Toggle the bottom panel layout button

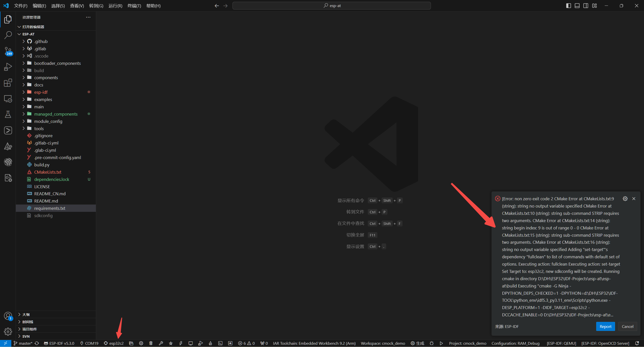coord(577,6)
